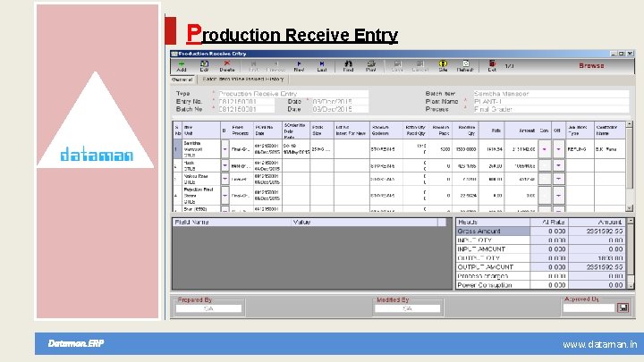644x362 pixels.
Task: Open Con dropdown in row 1
Action: click(x=544, y=149)
